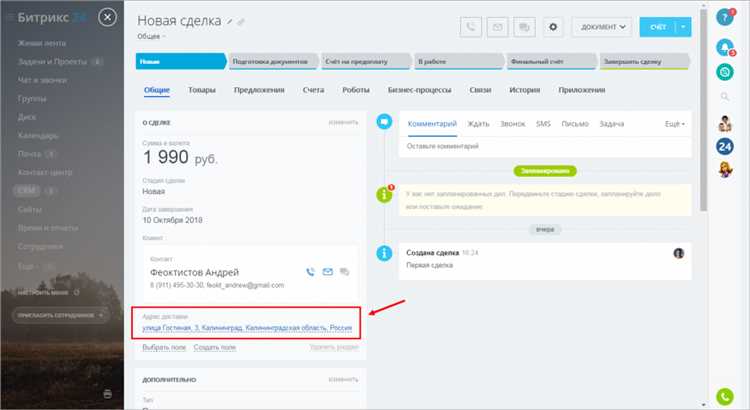Message the contact with the chat bubble icon

point(344,272)
